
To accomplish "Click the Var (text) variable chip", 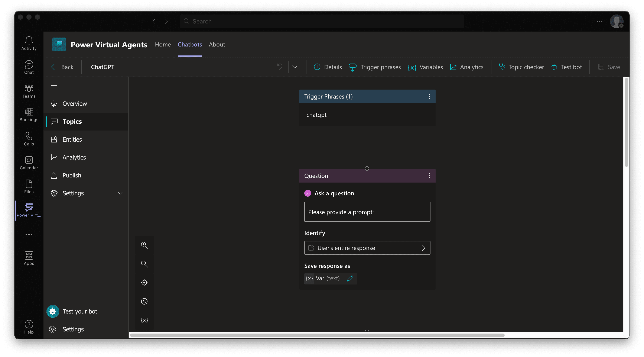I will (x=331, y=279).
